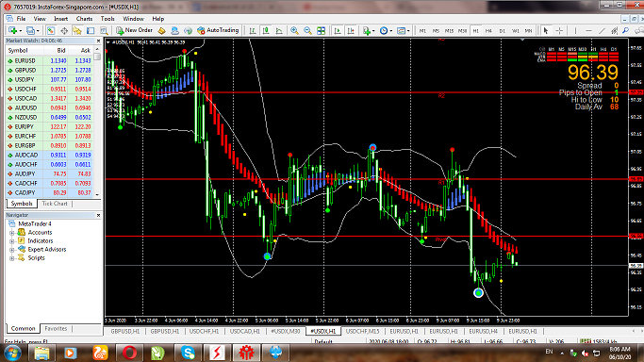Open the EURUSD,H4 chart tab
This screenshot has width=644, height=362.
(484, 331)
